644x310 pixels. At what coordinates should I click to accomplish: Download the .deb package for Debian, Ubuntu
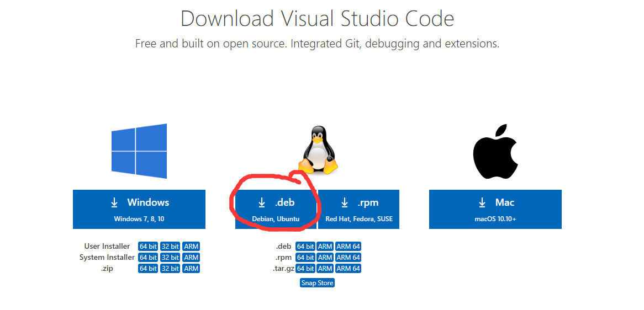point(276,209)
